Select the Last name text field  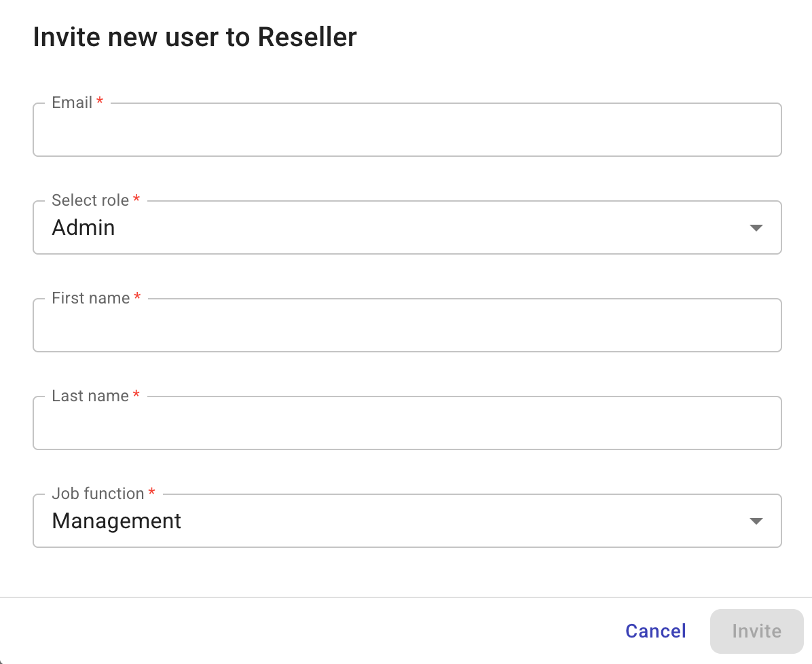[x=407, y=423]
